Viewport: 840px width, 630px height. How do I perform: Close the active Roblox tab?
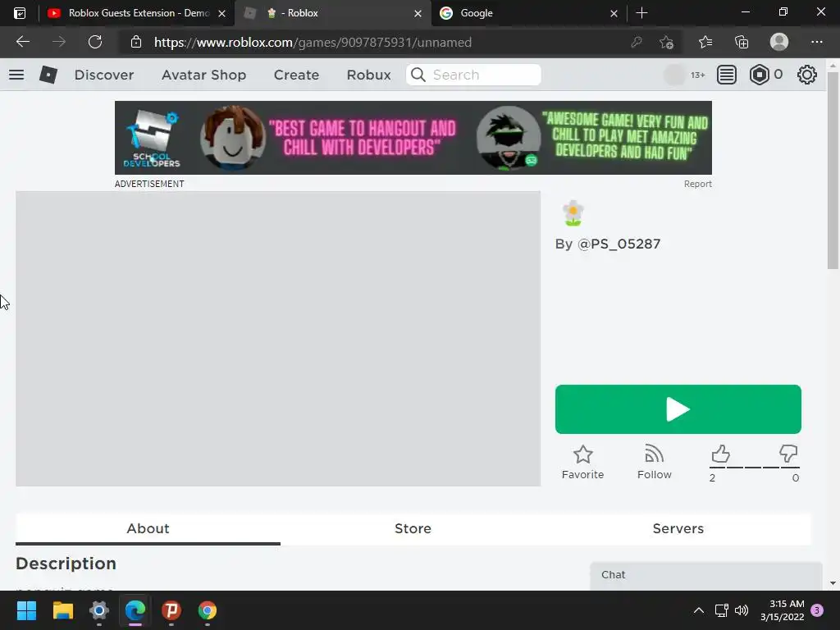click(418, 13)
